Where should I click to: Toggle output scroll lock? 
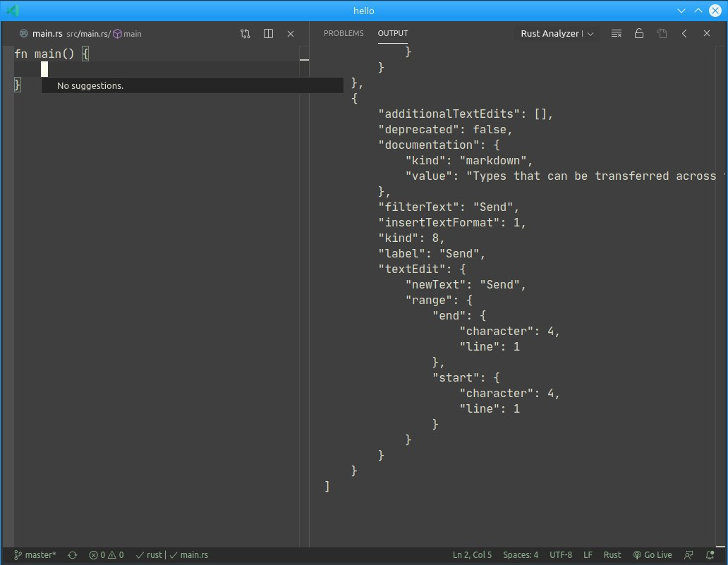click(639, 33)
